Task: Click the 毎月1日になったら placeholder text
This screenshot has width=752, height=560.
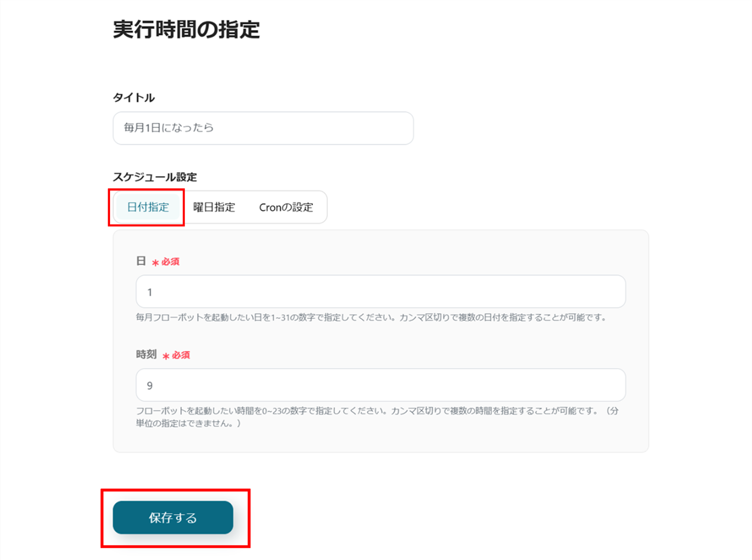Action: 169,128
